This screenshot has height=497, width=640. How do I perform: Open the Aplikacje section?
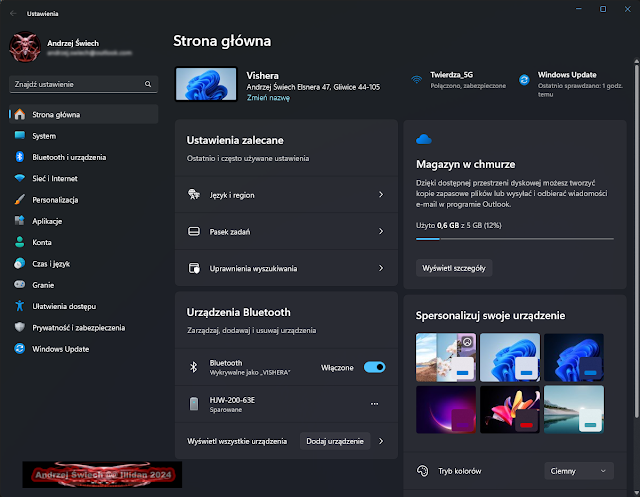click(84, 221)
